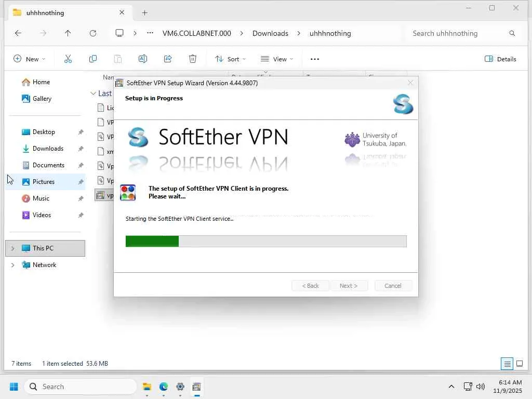Click Cancel in SoftEther setup wizard
This screenshot has width=532, height=399.
393,286
